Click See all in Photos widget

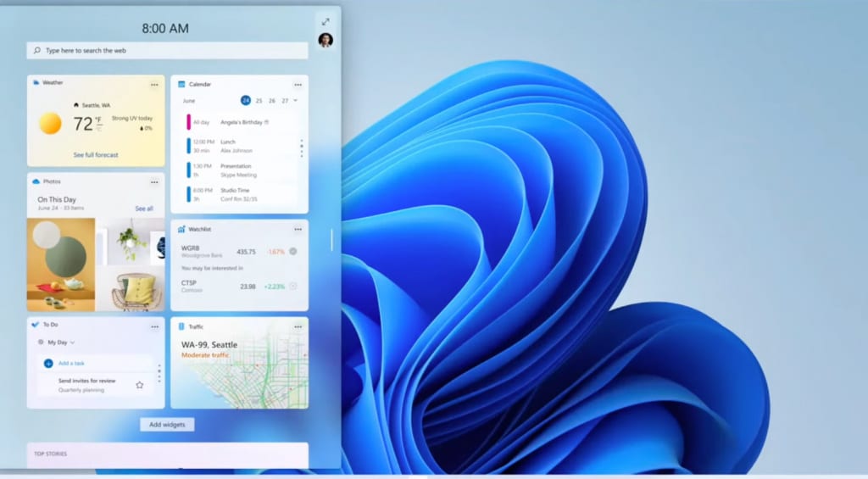(144, 209)
